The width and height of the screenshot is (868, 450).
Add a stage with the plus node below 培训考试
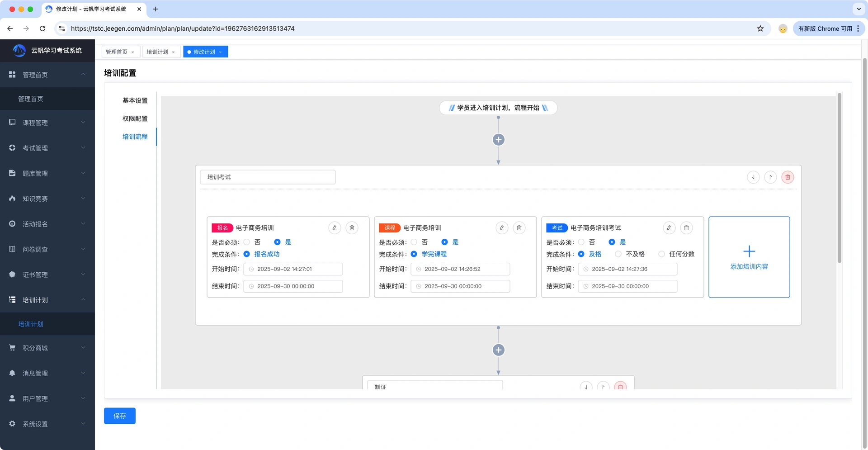tap(498, 350)
